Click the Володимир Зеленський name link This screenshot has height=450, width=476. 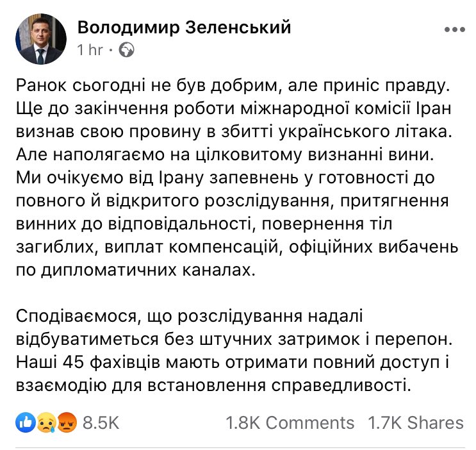click(184, 27)
